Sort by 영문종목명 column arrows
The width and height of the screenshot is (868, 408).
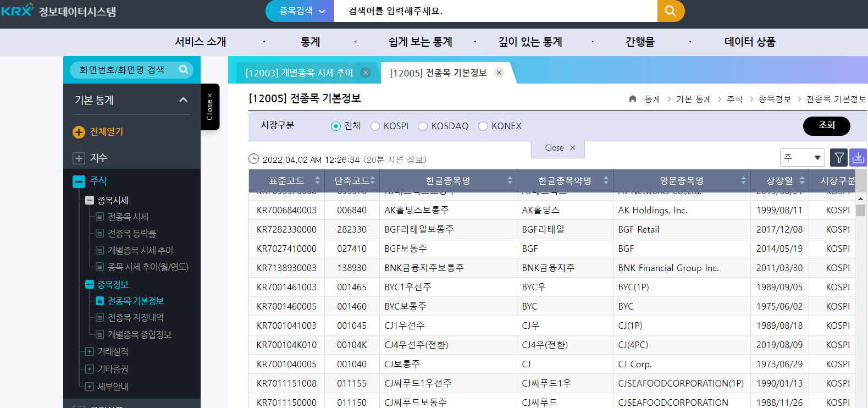point(743,180)
